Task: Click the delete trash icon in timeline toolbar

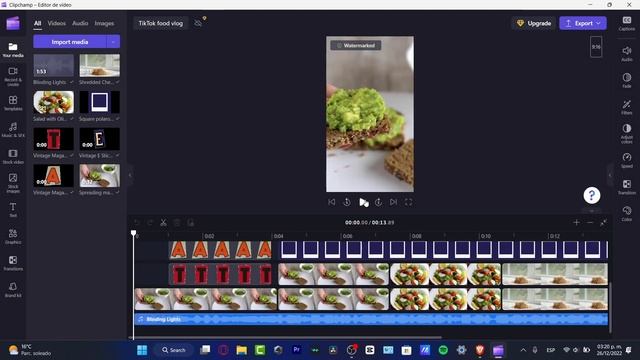Action: tap(177, 222)
